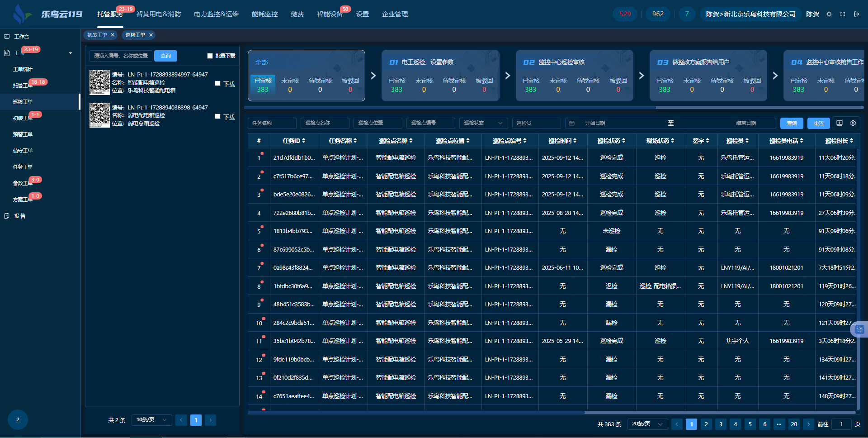Click the 译 translate floating icon
The width and height of the screenshot is (868, 438).
pyautogui.click(x=859, y=329)
